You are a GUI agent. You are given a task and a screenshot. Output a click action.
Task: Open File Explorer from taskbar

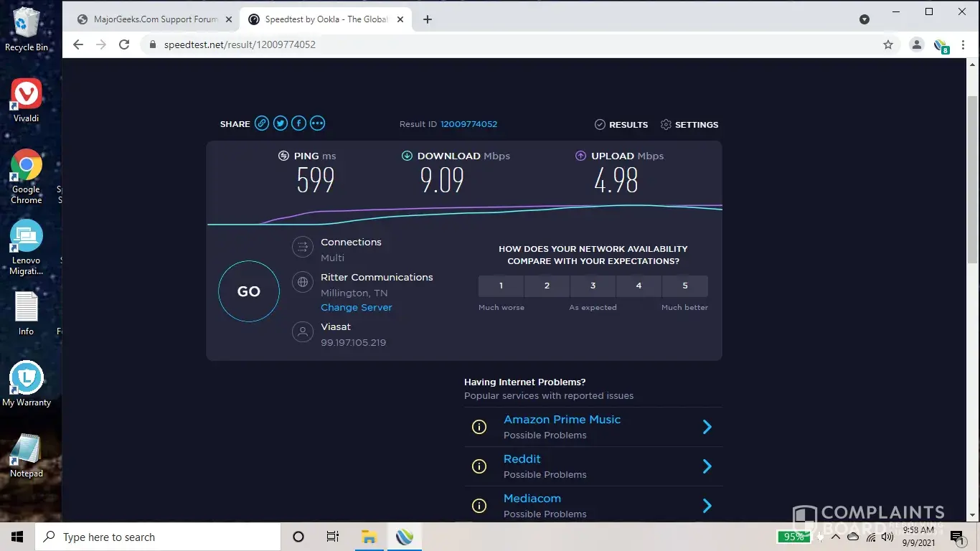[x=369, y=537]
